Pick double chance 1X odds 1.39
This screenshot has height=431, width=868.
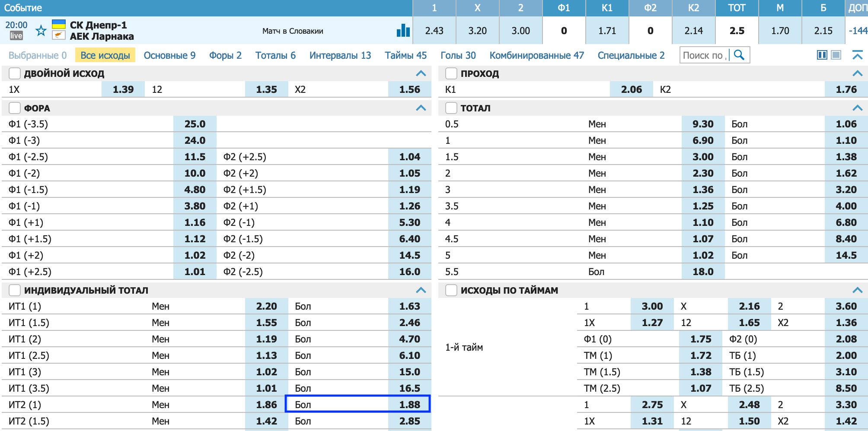point(123,89)
